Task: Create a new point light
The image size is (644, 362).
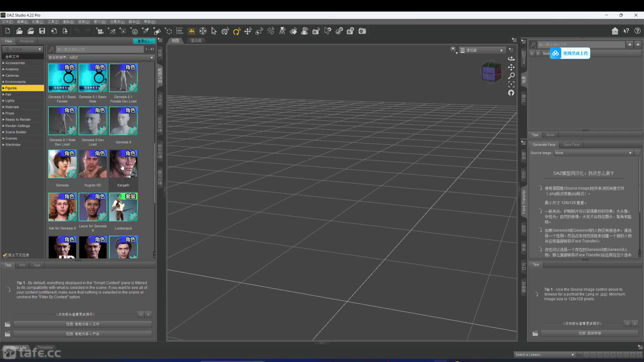Action: tap(123, 31)
